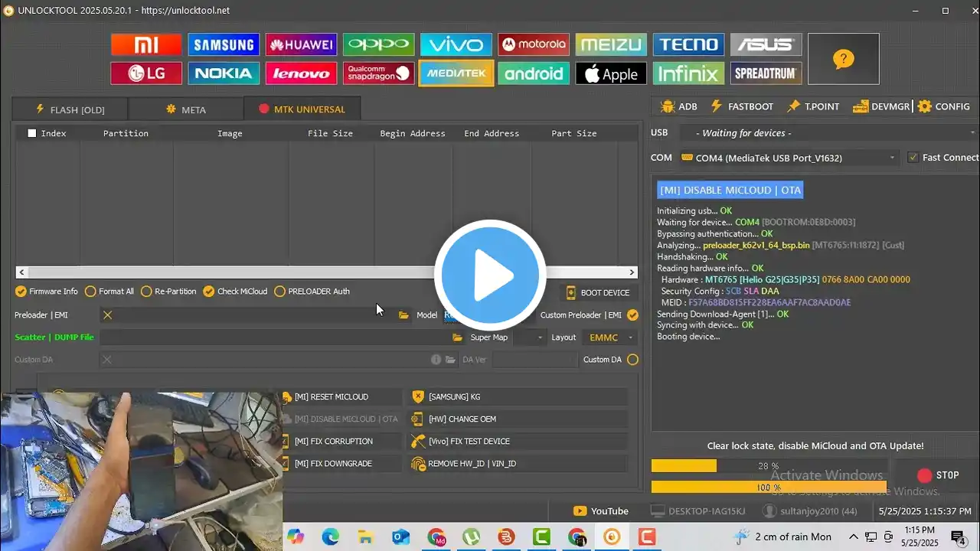The width and height of the screenshot is (980, 551).
Task: Toggle the Index select-all checkbox
Action: (x=32, y=133)
